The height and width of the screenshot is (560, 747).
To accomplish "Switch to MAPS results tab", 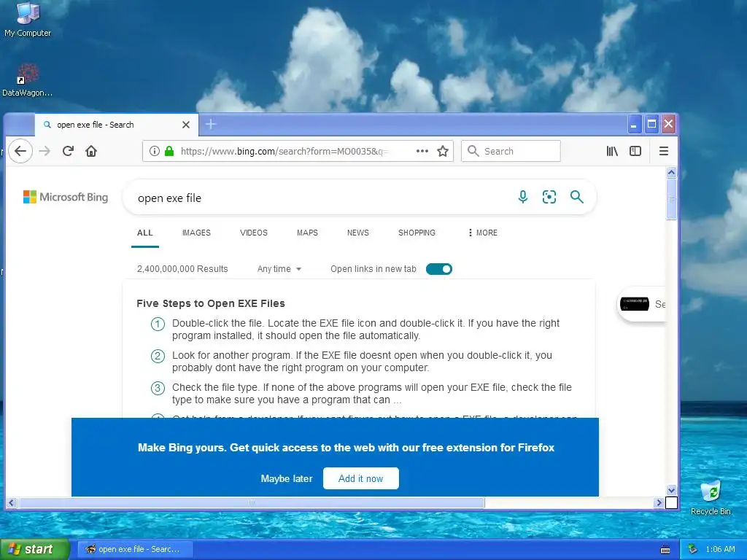I will (307, 233).
